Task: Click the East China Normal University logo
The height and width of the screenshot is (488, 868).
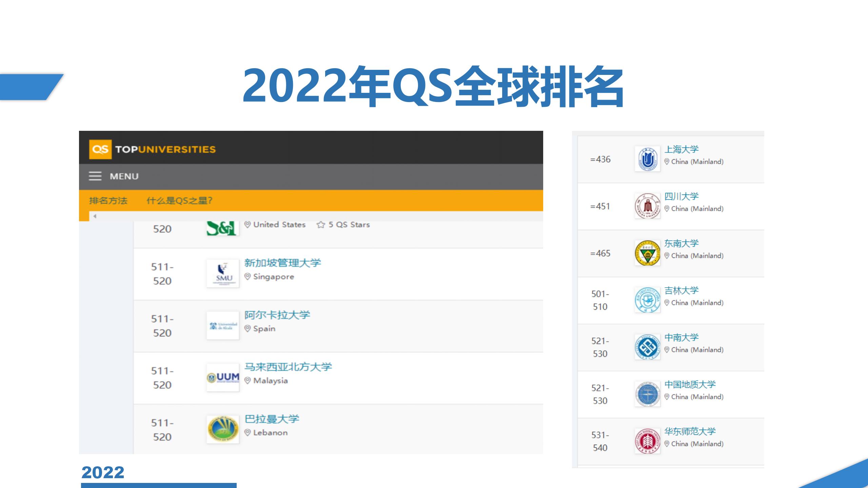Action: pyautogui.click(x=647, y=441)
